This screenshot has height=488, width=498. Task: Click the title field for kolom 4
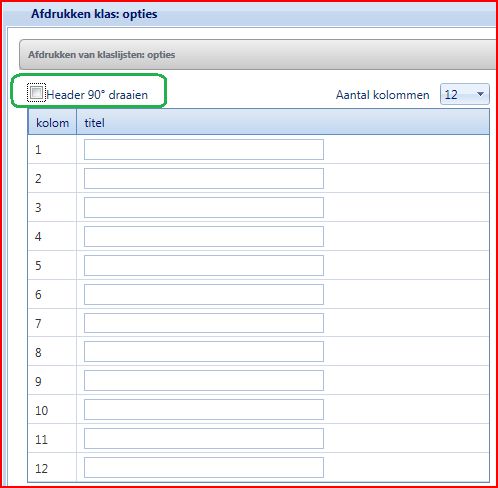pyautogui.click(x=204, y=236)
